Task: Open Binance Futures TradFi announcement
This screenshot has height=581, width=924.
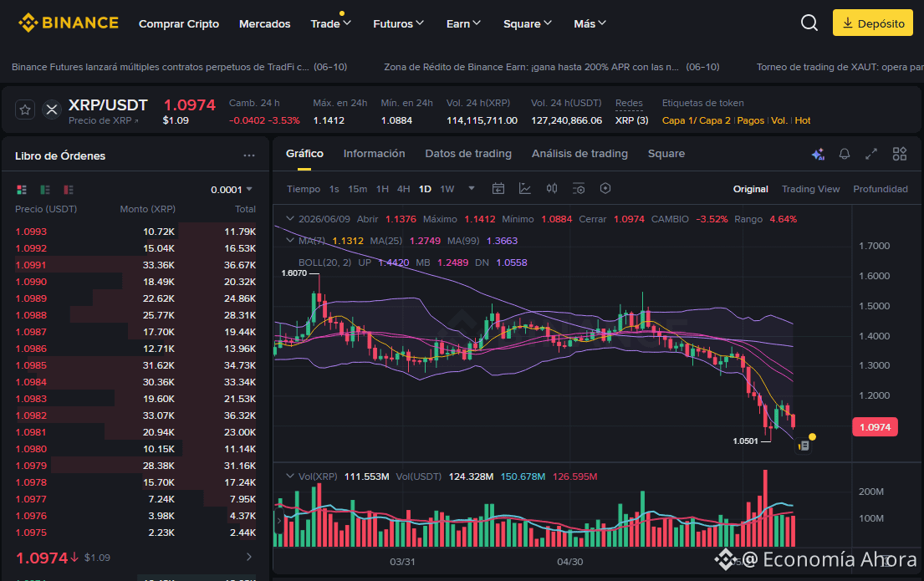Action: point(179,67)
